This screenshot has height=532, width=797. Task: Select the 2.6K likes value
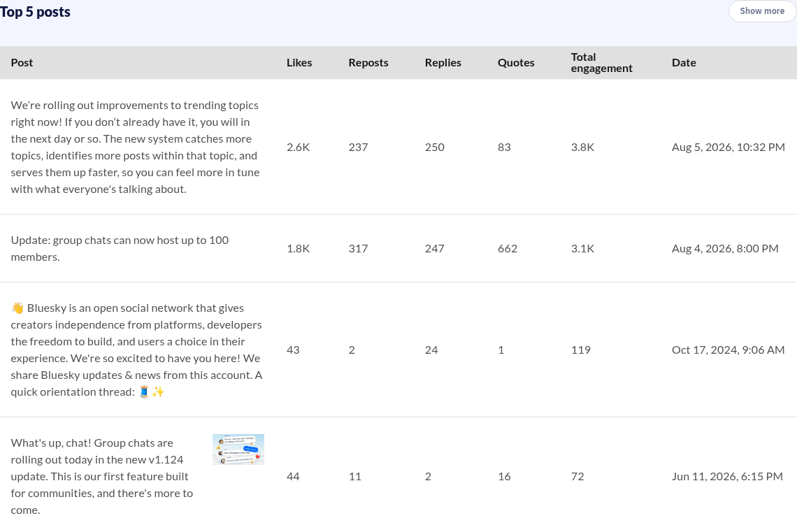[x=298, y=147]
